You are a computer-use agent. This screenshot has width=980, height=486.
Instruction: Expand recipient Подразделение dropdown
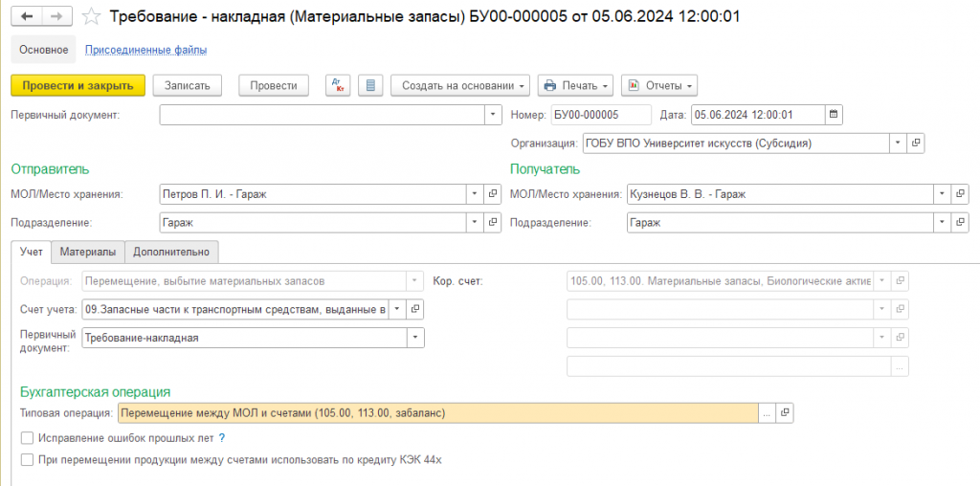click(x=943, y=222)
